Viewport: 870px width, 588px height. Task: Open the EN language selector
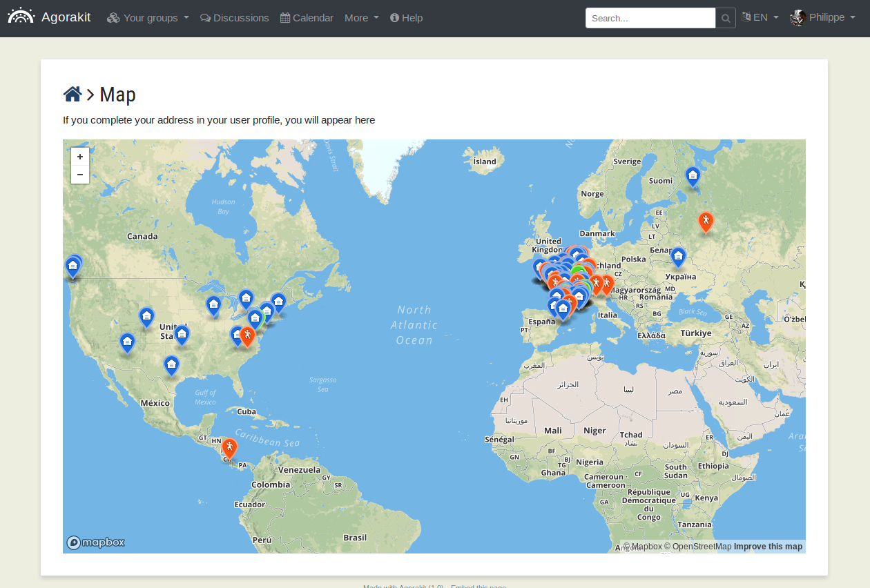click(760, 18)
